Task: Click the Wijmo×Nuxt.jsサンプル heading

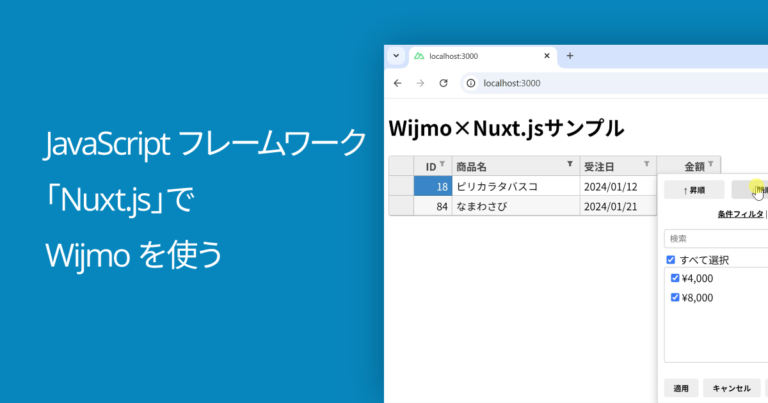Action: [x=506, y=128]
